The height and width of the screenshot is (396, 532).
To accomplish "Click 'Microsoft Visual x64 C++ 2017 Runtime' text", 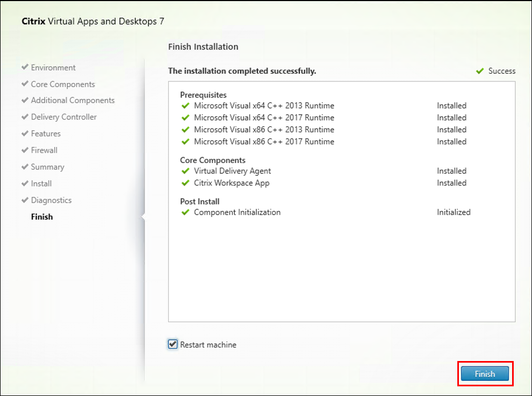I will (264, 117).
